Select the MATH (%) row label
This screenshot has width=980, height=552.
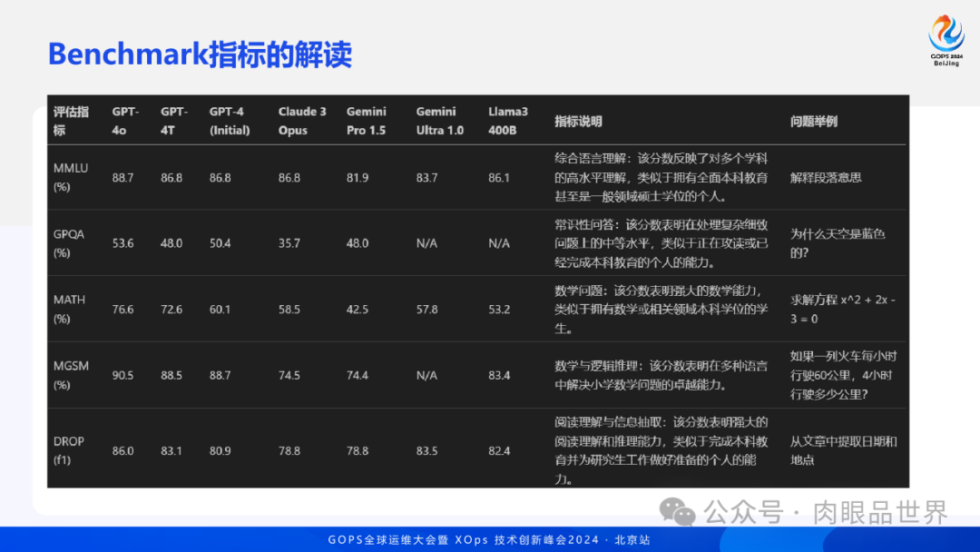69,309
